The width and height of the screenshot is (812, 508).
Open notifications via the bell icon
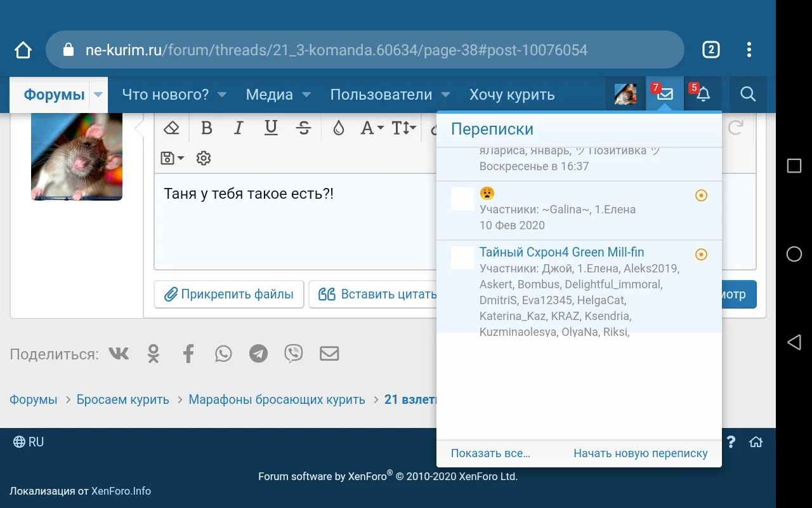pyautogui.click(x=702, y=94)
